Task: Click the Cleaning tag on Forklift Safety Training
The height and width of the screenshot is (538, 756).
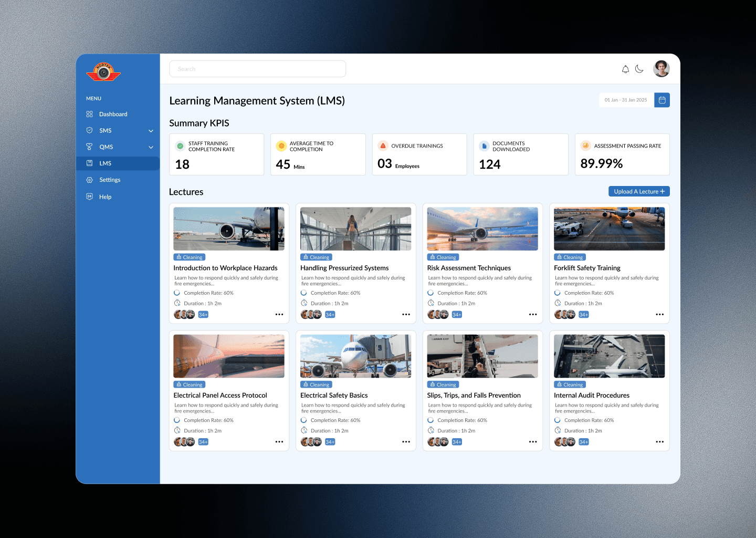Action: (x=570, y=257)
